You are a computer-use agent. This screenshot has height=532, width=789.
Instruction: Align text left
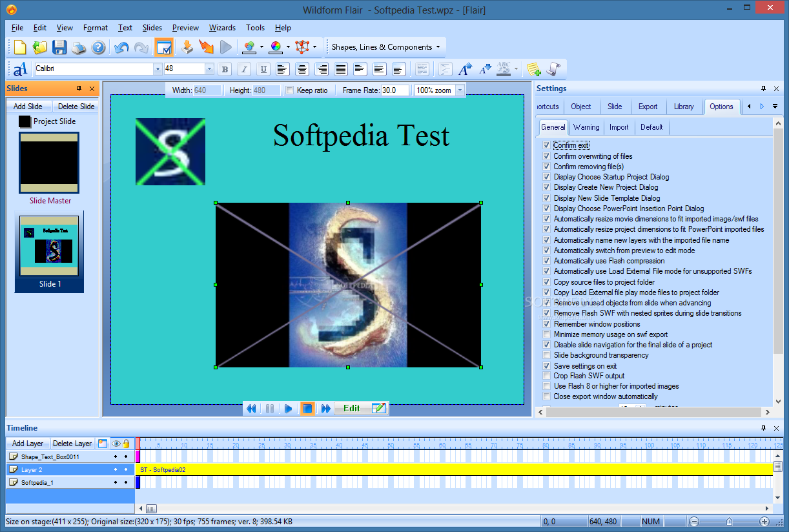[282, 69]
